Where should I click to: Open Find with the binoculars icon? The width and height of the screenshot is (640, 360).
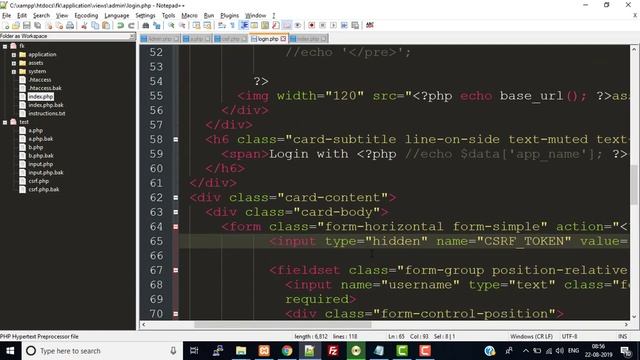click(x=146, y=25)
